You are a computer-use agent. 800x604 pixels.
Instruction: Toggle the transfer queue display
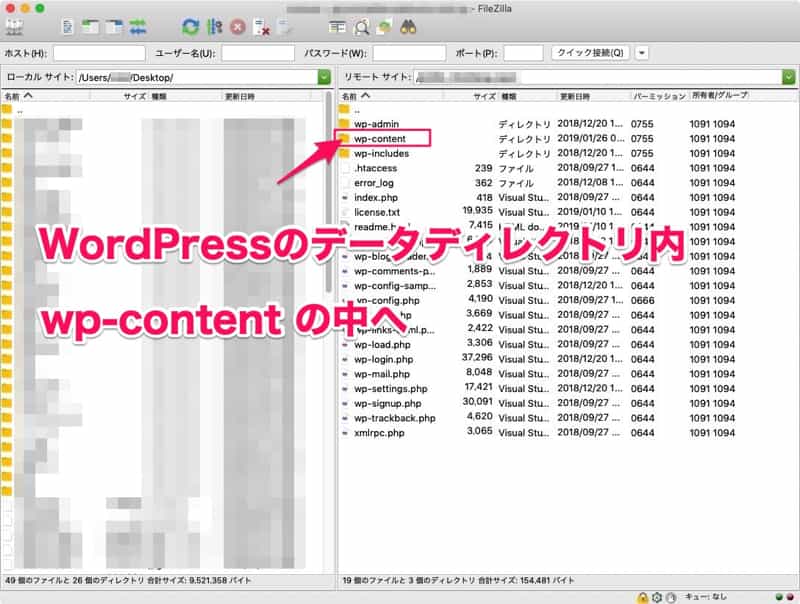point(138,27)
